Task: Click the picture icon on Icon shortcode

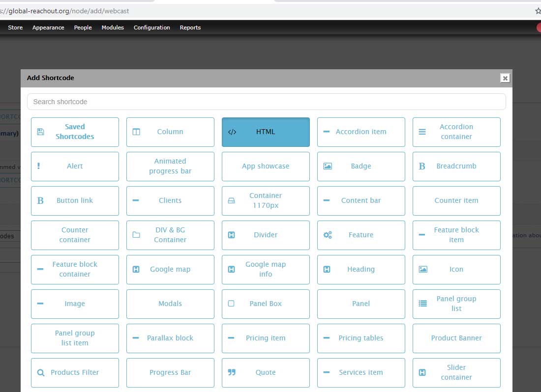Action: coord(423,269)
